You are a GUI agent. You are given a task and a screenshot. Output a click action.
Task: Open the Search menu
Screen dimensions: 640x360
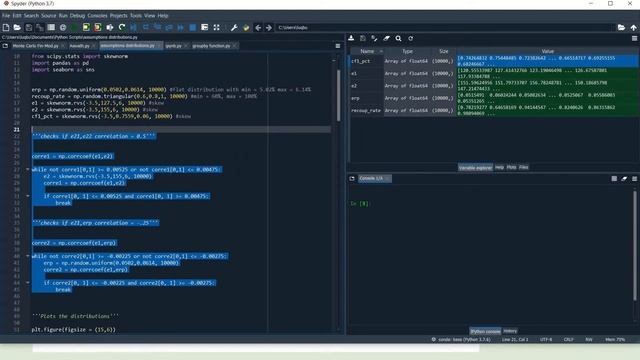31,16
